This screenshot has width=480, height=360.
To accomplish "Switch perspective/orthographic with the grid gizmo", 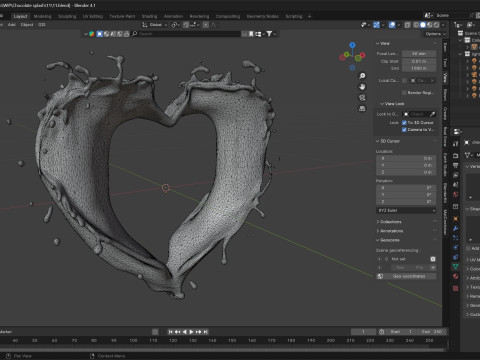I will [362, 108].
